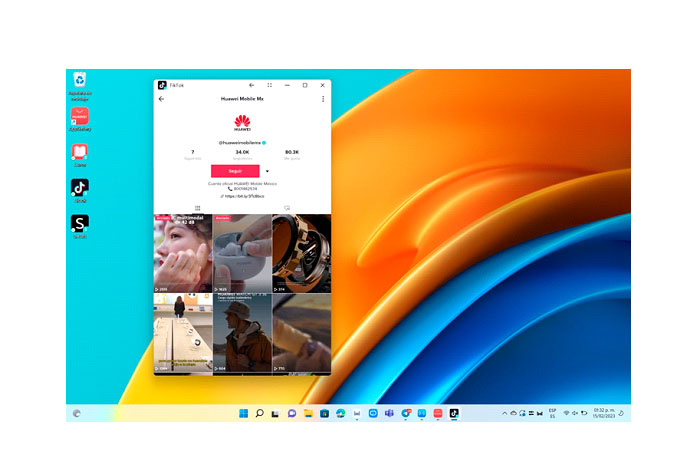Open the gold smartwatch video thumbnail
This screenshot has height=471, width=700.
tap(302, 253)
